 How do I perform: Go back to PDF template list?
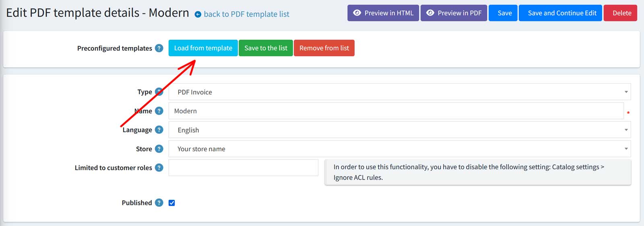(246, 14)
